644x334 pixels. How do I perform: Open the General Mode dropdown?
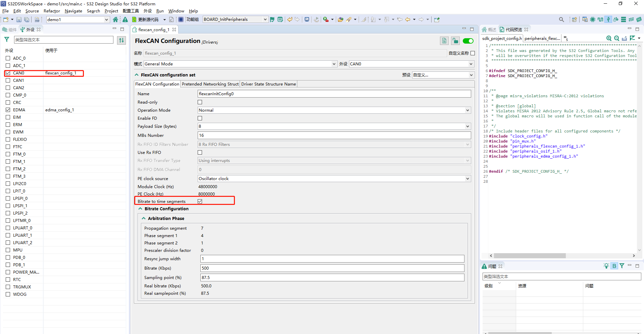240,64
